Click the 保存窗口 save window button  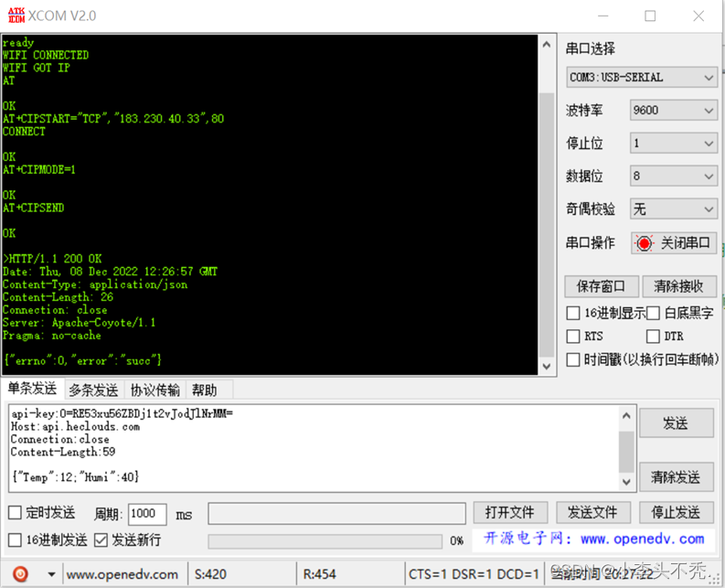pos(601,286)
